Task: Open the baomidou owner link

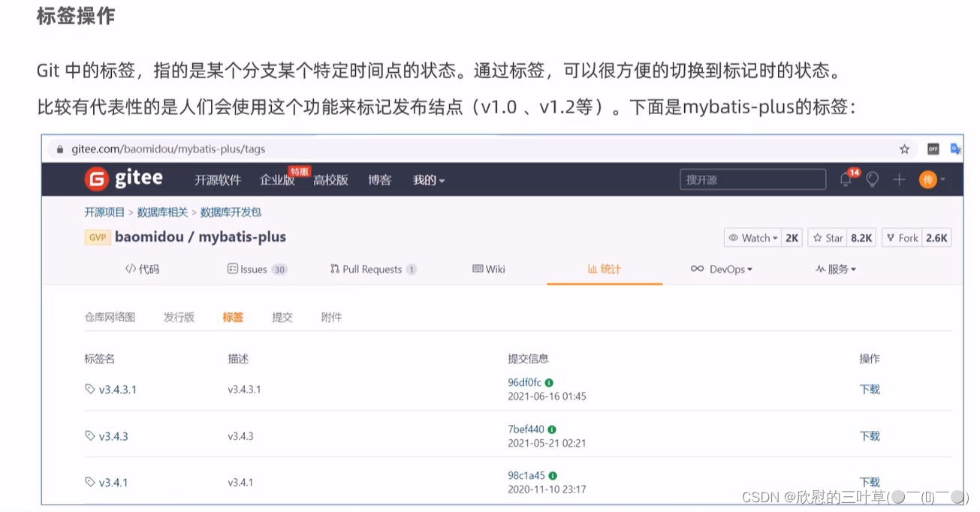Action: click(149, 237)
